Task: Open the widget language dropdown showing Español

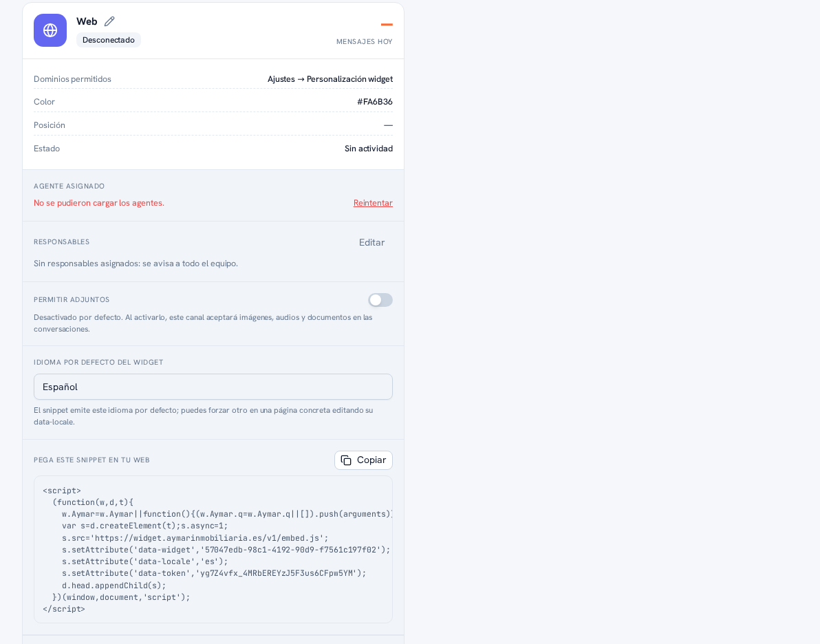Action: (213, 387)
